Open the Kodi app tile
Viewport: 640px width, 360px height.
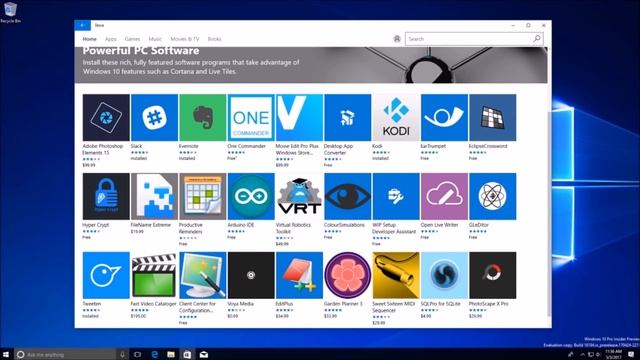[396, 118]
